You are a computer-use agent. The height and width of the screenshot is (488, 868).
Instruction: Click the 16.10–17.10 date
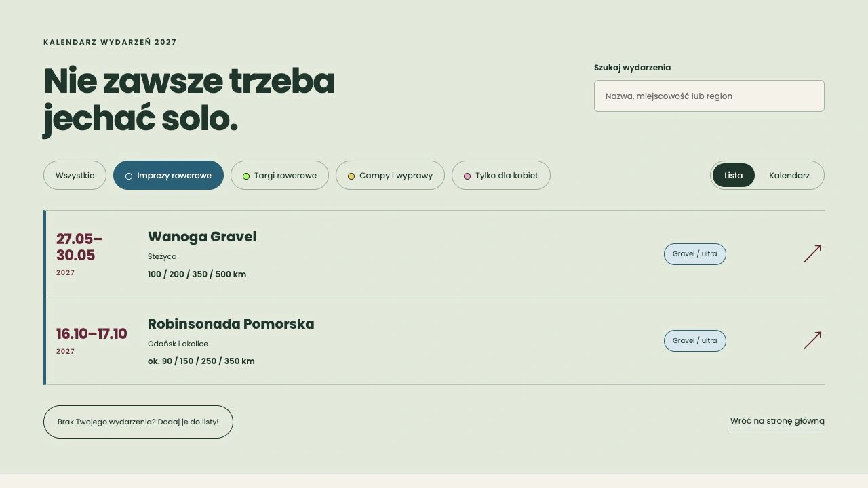pyautogui.click(x=92, y=333)
